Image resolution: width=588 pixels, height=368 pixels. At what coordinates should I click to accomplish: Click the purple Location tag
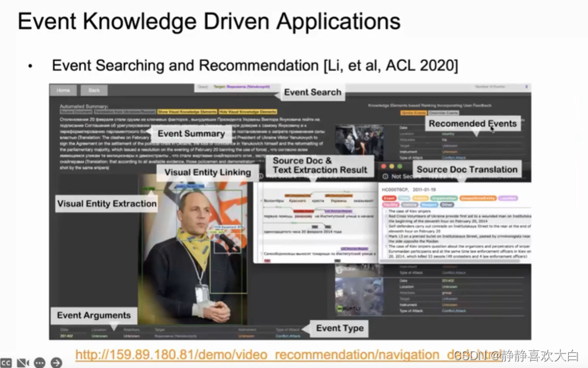(x=508, y=198)
